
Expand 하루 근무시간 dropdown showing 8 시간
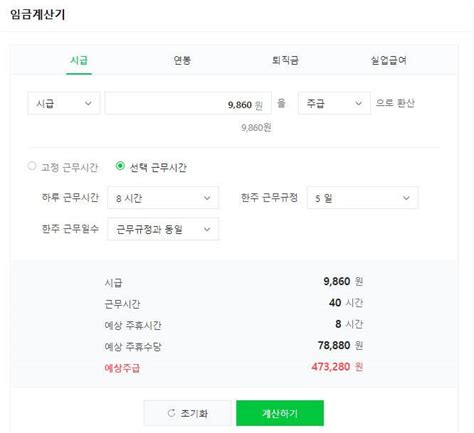[163, 198]
